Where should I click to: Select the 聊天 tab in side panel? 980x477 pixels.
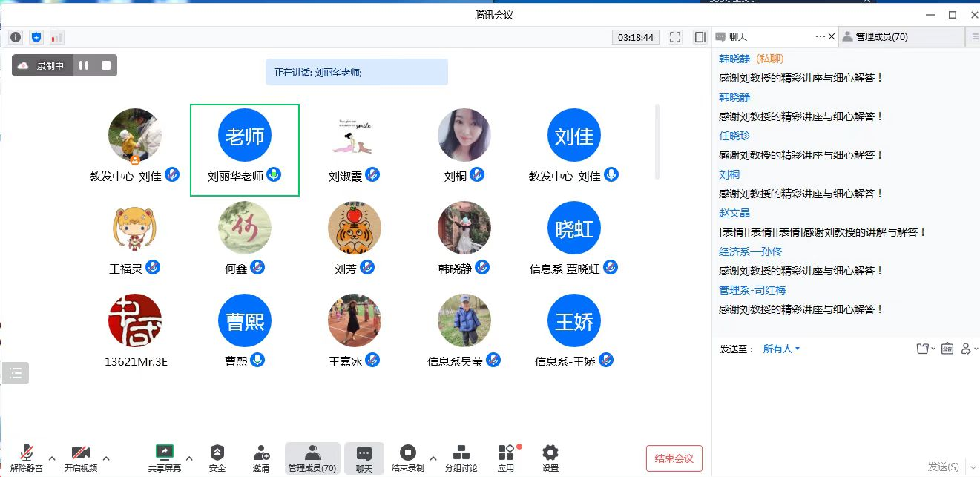coord(737,37)
